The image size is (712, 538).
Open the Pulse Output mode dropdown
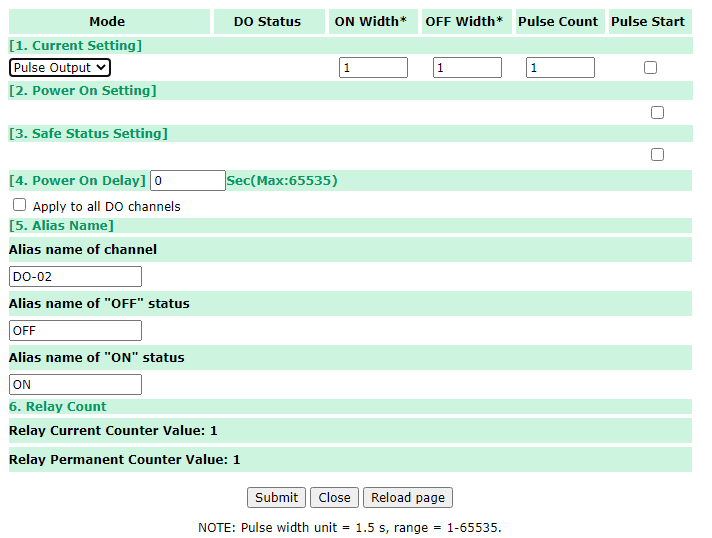60,68
